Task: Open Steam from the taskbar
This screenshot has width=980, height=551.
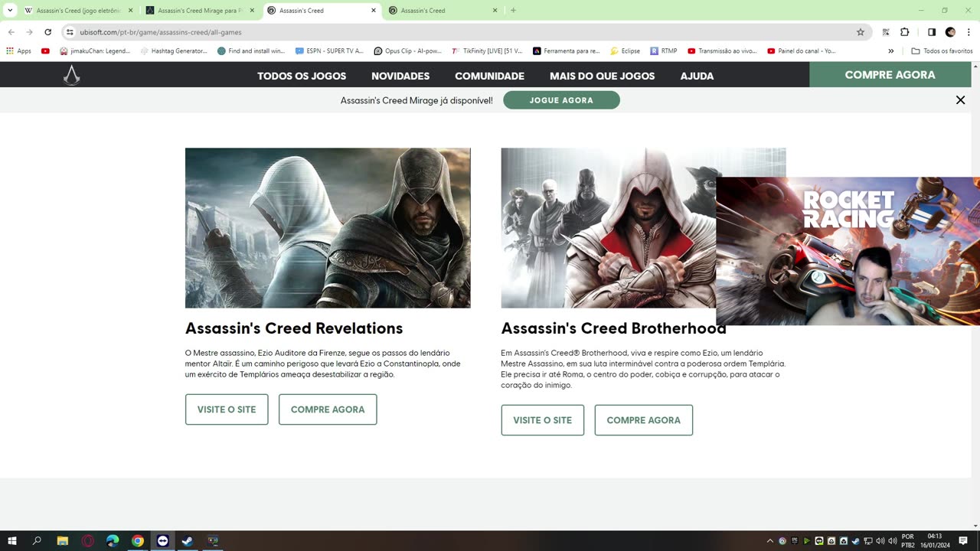Action: tap(187, 541)
